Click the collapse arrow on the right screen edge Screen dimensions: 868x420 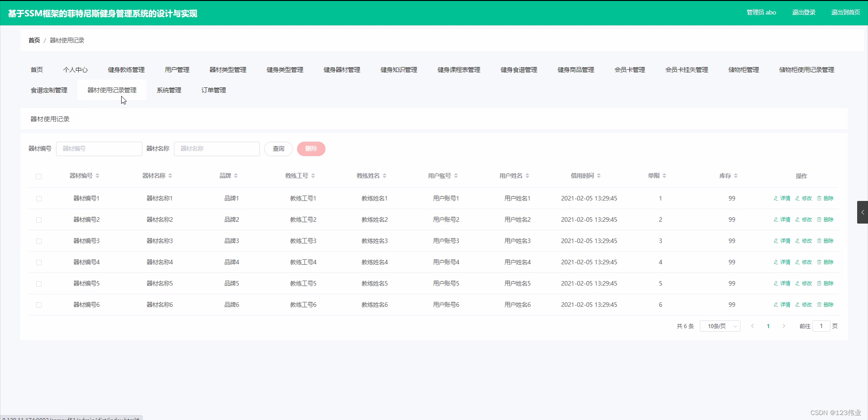pos(863,212)
